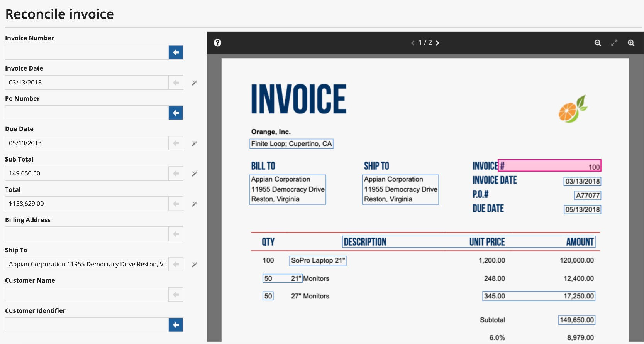Click blue arrow button for Customer Identifier
Screen dimensions: 644x344
[176, 325]
